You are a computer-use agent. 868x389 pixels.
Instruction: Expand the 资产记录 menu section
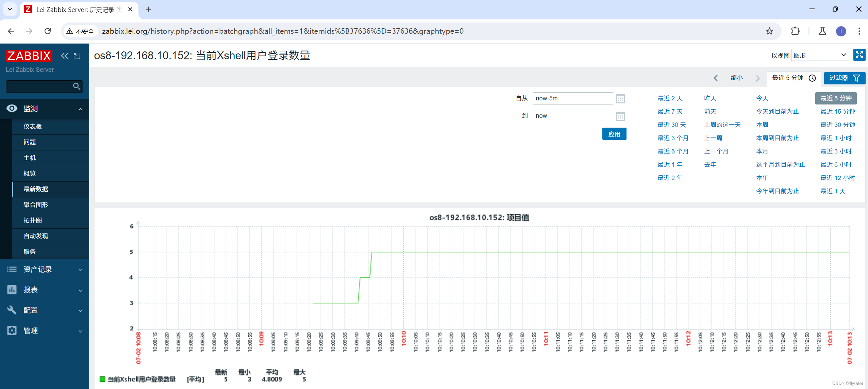point(80,270)
